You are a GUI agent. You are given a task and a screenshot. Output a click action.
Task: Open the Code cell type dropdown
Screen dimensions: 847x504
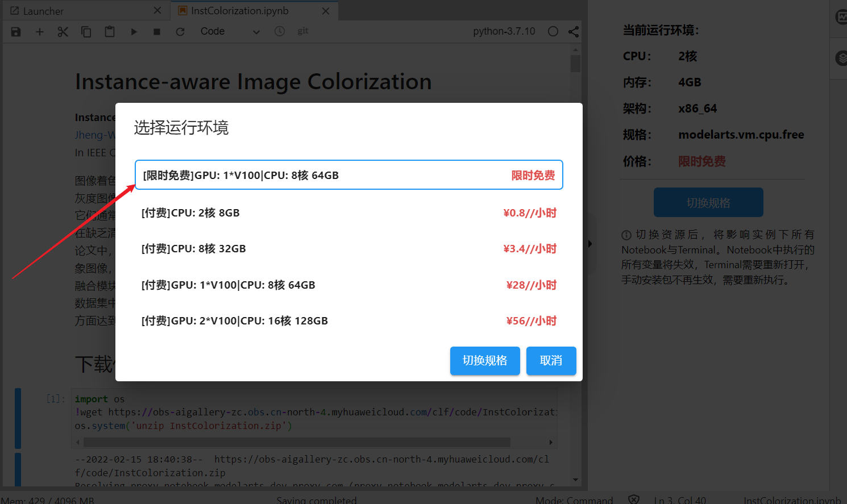(x=230, y=32)
